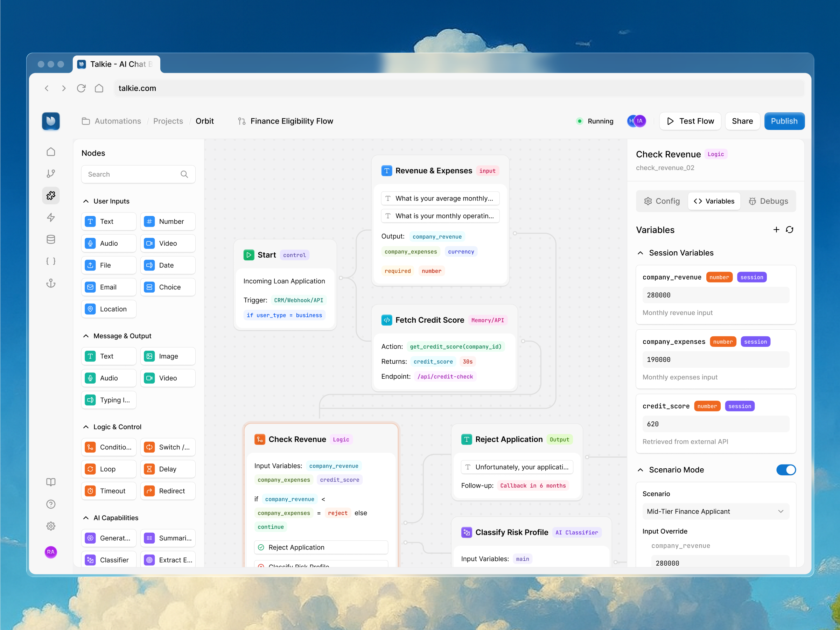The image size is (840, 630).
Task: Switch to the Debugs tab
Action: pos(768,201)
